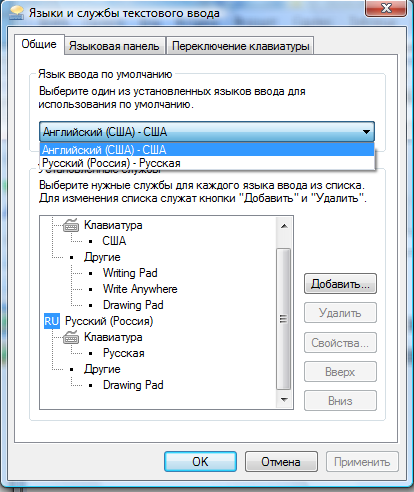Screen dimensions: 414x492
Task: Select Русский (Россия) language node
Action: click(x=109, y=321)
